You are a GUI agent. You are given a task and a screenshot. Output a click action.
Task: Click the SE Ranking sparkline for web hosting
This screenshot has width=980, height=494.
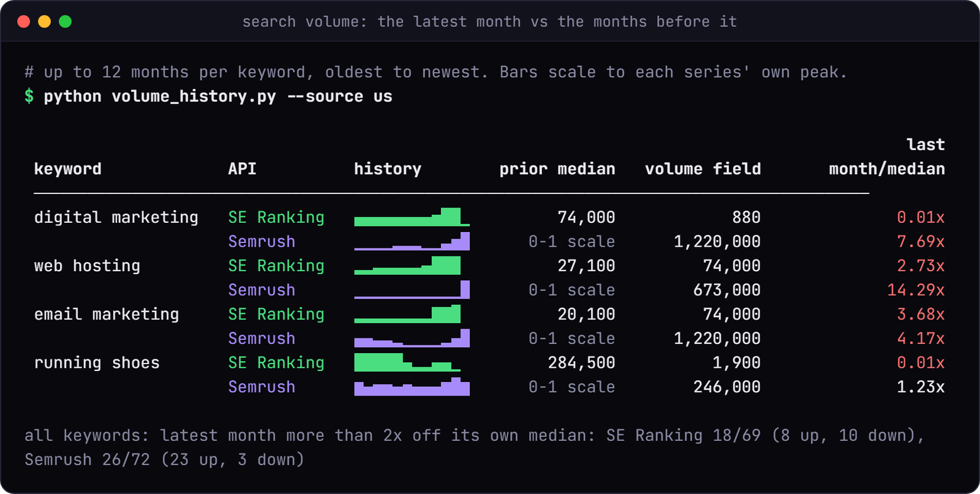pyautogui.click(x=407, y=266)
